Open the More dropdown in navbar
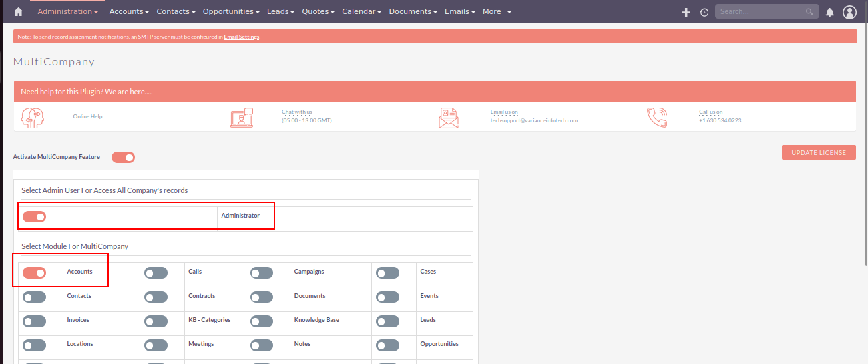 pos(497,12)
